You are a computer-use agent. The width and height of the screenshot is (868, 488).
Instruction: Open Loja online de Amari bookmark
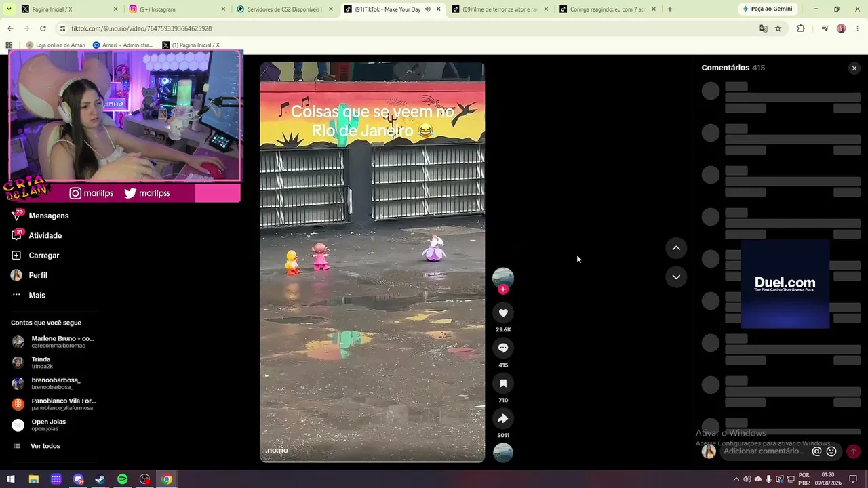(56, 45)
